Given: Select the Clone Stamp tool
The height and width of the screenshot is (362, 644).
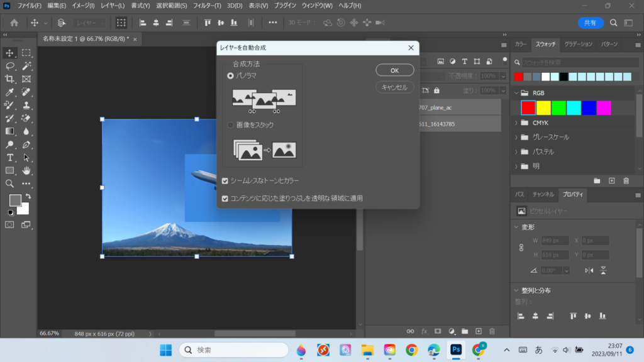Looking at the screenshot, I should 26,105.
